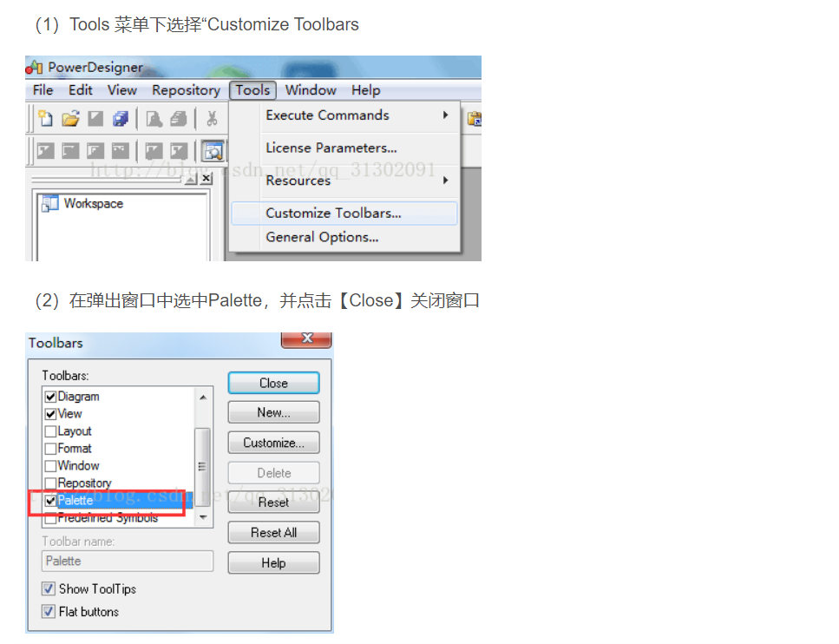Click the Reset button
839x644 pixels.
pos(273,503)
